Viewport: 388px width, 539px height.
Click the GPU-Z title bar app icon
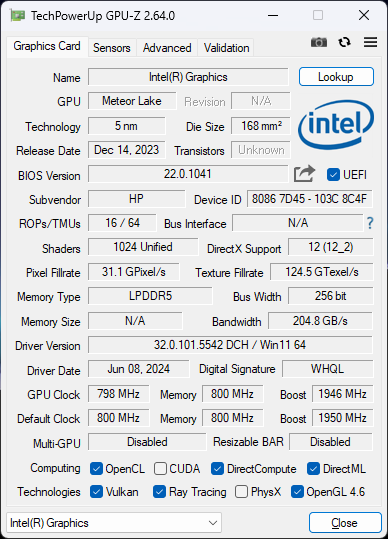coord(17,15)
